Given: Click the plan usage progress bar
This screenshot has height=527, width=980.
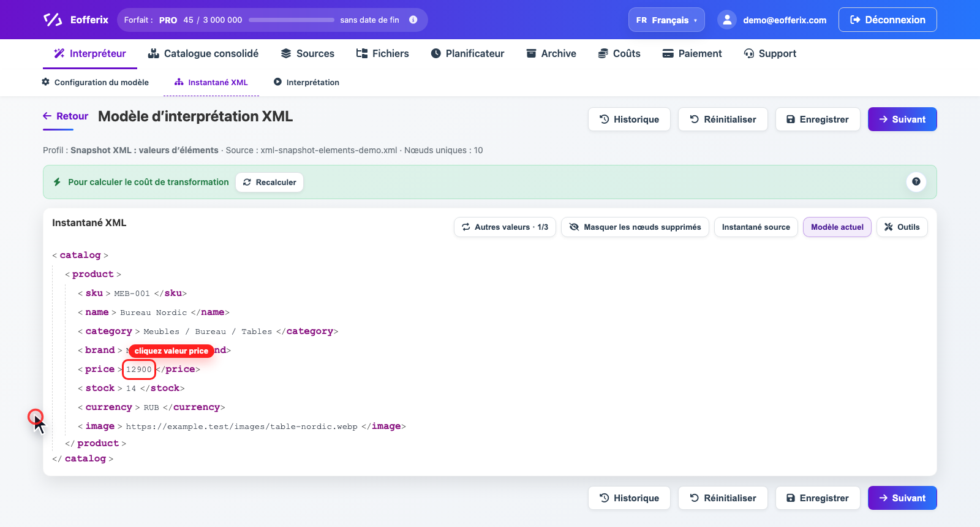Looking at the screenshot, I should [292, 20].
